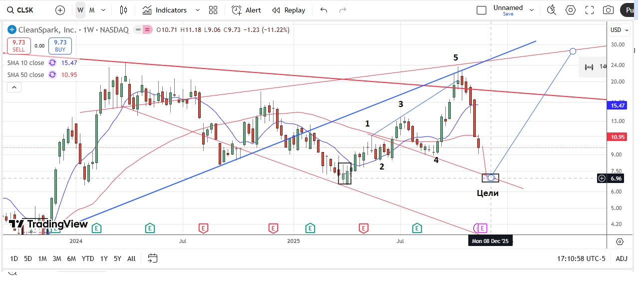The image size is (644, 287).
Task: Click the add symbol plus icon
Action: coord(60,10)
